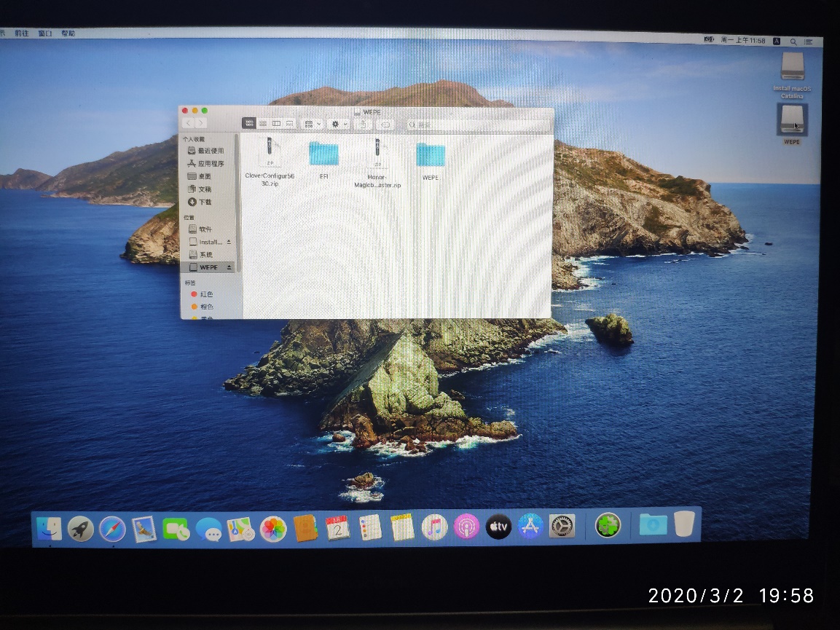The image size is (840, 630).
Task: Switch Finder to list view
Action: coord(263,123)
